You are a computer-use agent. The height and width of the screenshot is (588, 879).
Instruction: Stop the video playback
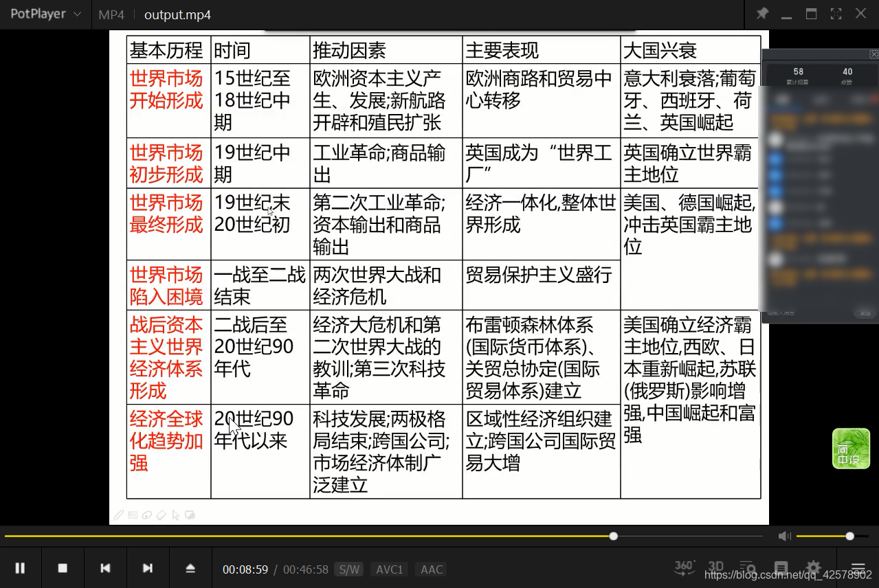click(x=63, y=568)
